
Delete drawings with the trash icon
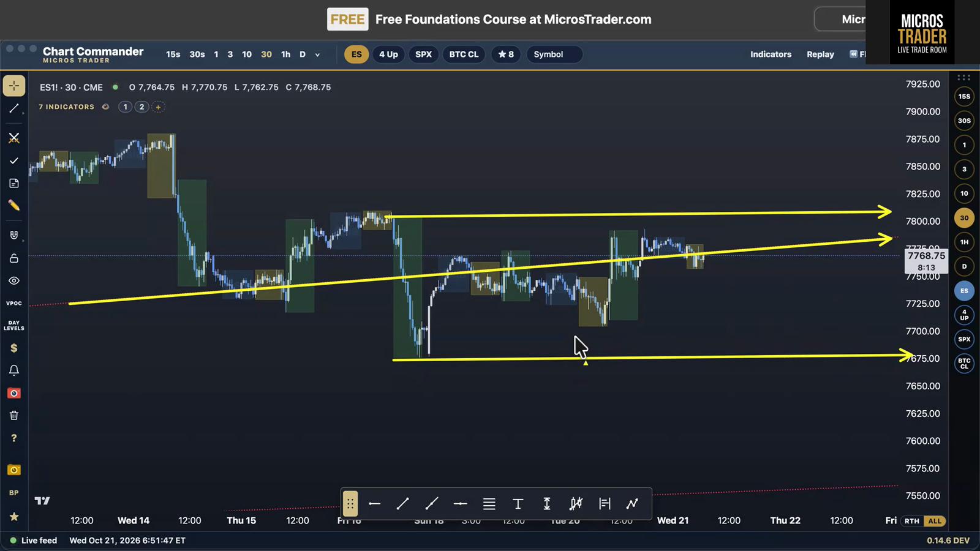click(14, 416)
